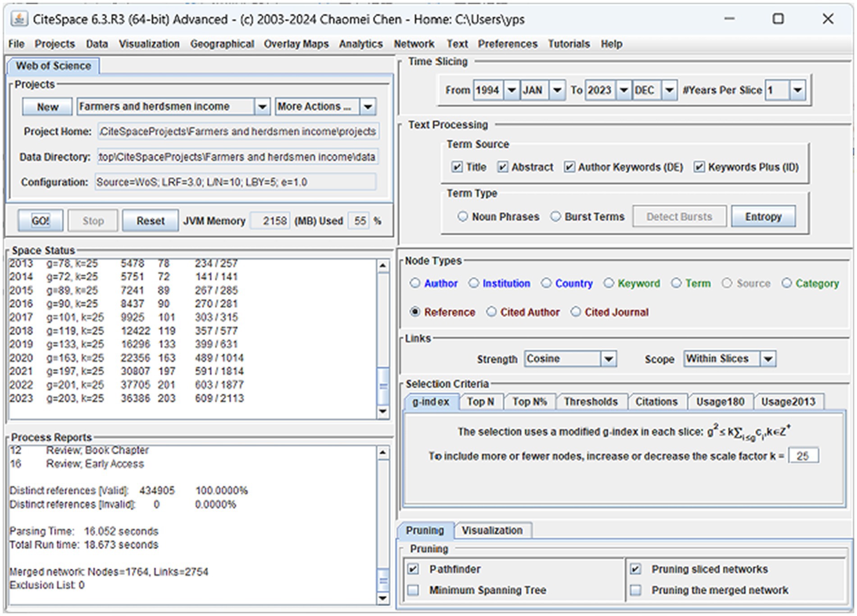
Task: Select the Category node type
Action: pos(787,283)
